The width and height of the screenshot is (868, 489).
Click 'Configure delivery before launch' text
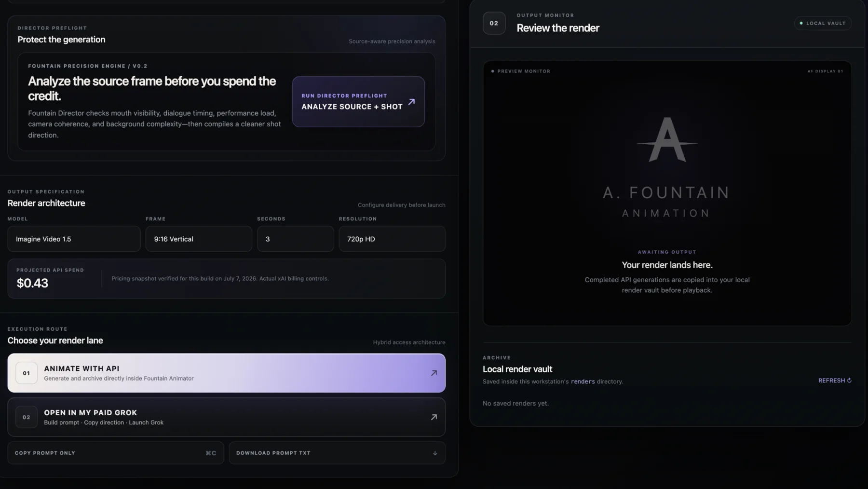tap(401, 205)
